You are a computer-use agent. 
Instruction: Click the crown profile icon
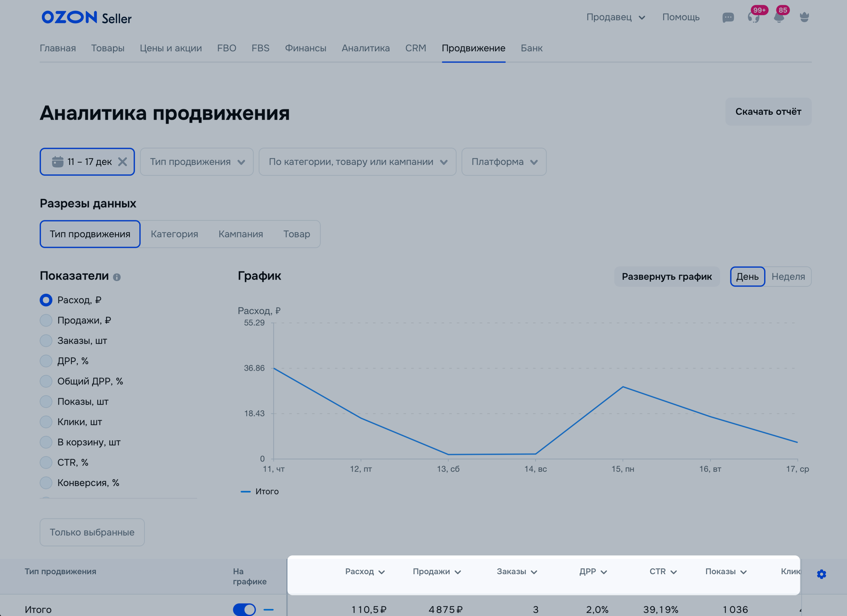tap(804, 18)
